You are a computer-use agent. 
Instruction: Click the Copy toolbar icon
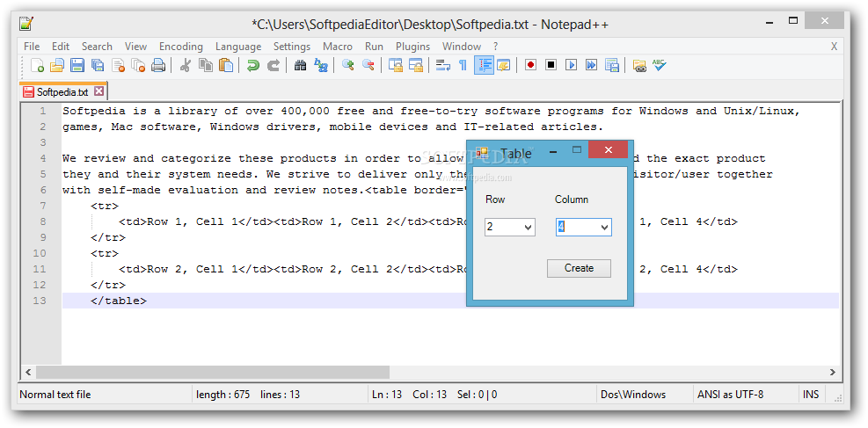pyautogui.click(x=206, y=65)
